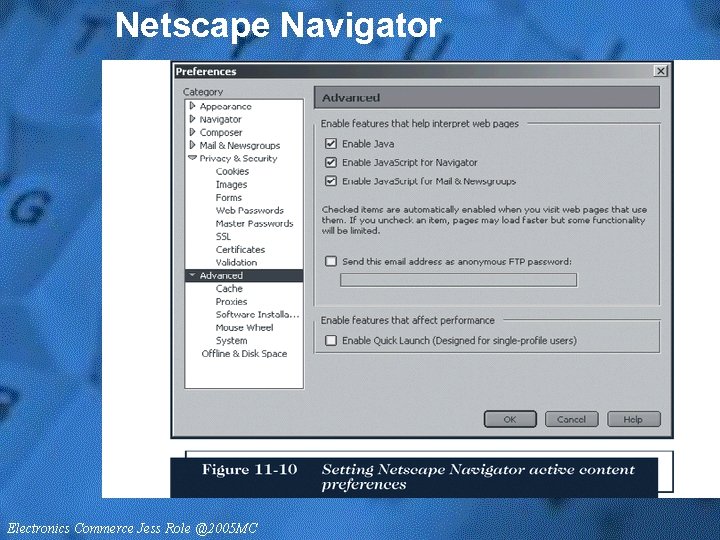Open the Web Passwords settings

(250, 210)
